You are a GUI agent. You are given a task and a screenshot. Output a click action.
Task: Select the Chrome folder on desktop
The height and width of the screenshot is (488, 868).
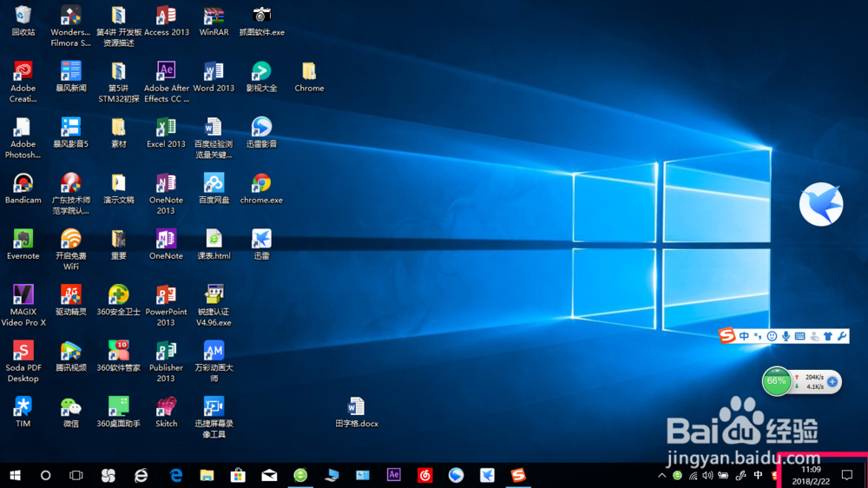pyautogui.click(x=309, y=77)
